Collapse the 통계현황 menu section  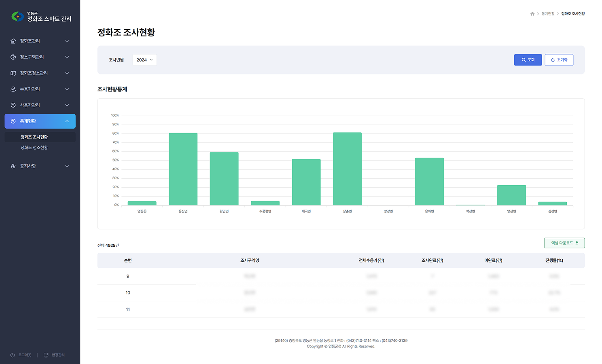[67, 121]
